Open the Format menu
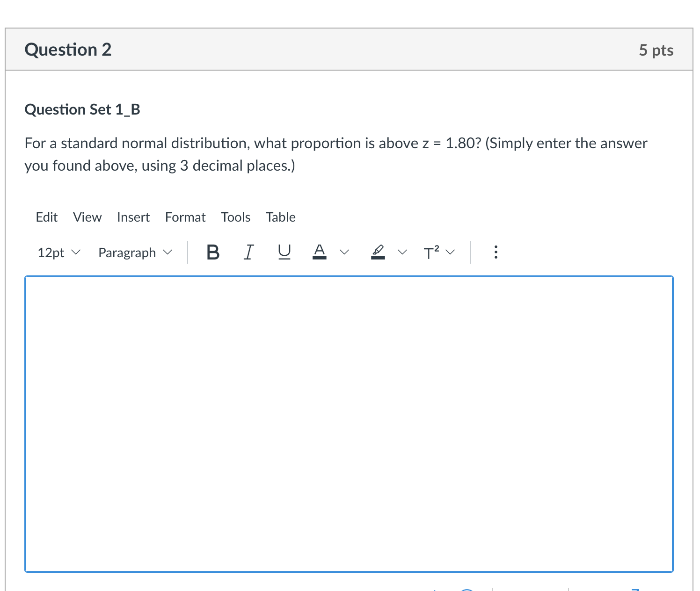The image size is (700, 591). 185,217
